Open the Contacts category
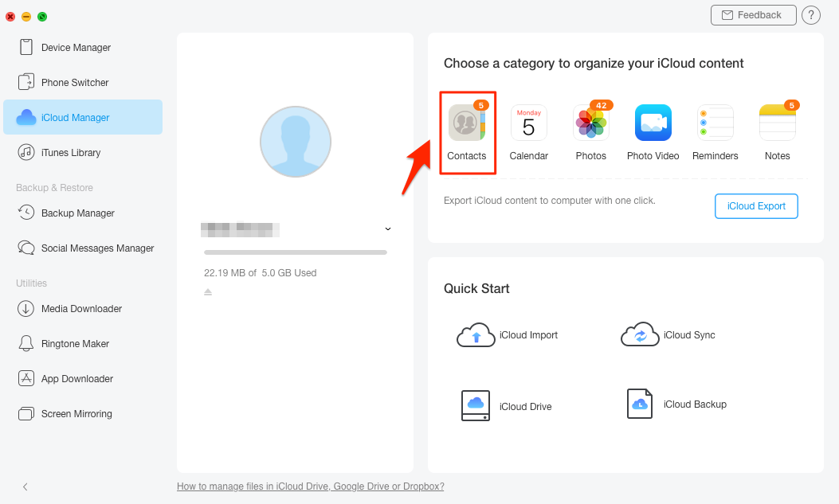 click(x=467, y=131)
